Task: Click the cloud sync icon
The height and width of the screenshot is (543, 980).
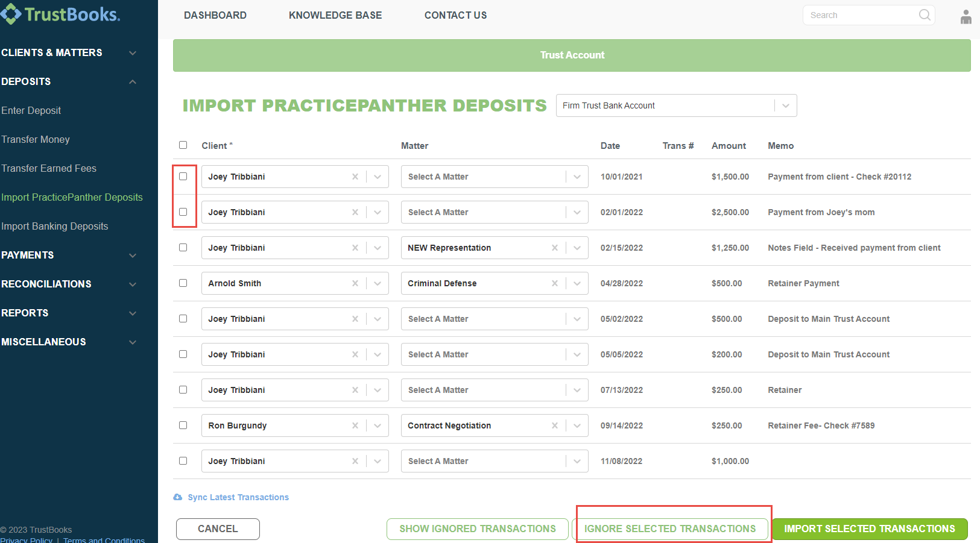Action: point(178,497)
